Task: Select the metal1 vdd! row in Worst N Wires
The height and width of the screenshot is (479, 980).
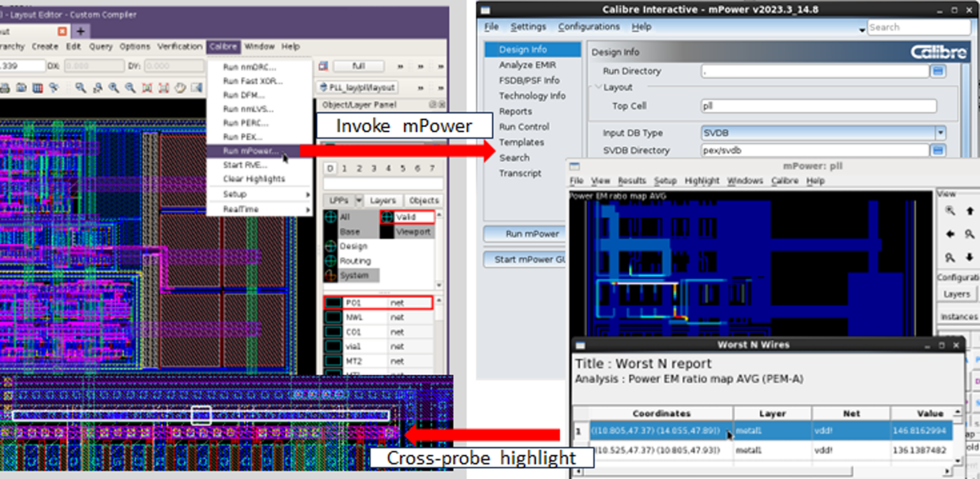Action: click(x=734, y=430)
